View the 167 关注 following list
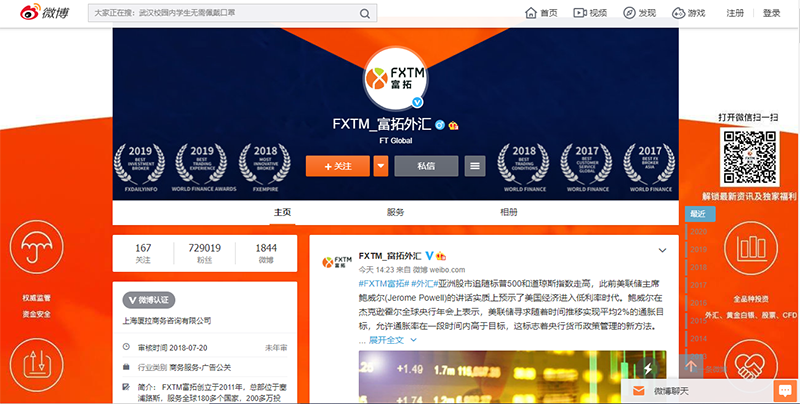800x404 pixels. coord(143,254)
